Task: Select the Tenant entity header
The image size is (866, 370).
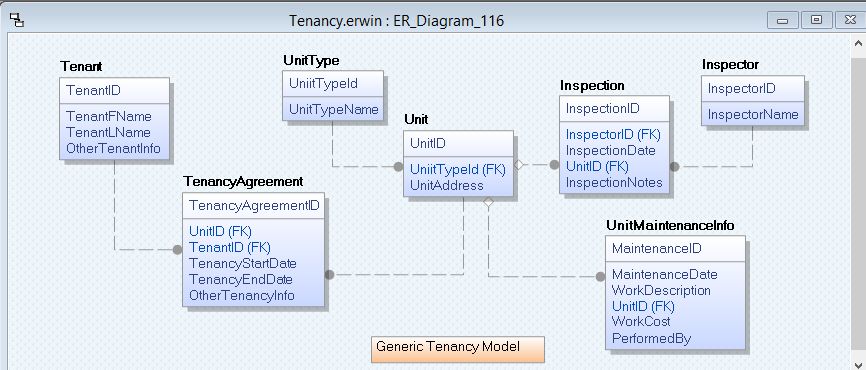Action: coord(81,66)
